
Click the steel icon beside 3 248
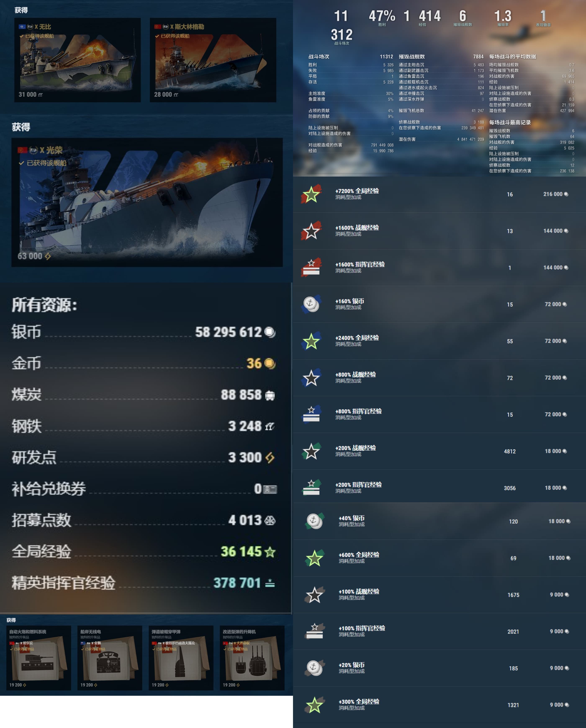269,426
